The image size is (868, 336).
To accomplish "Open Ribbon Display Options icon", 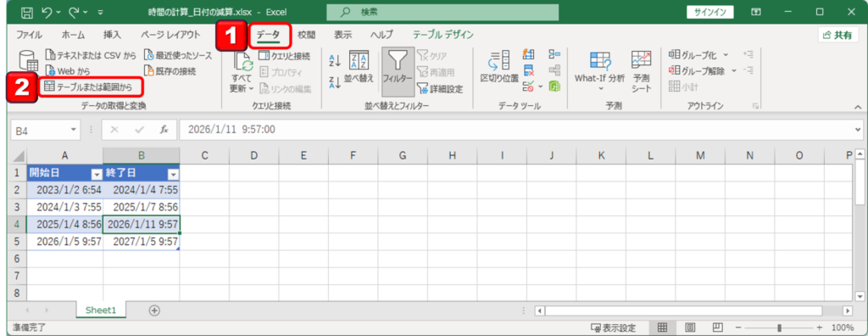I will [755, 12].
